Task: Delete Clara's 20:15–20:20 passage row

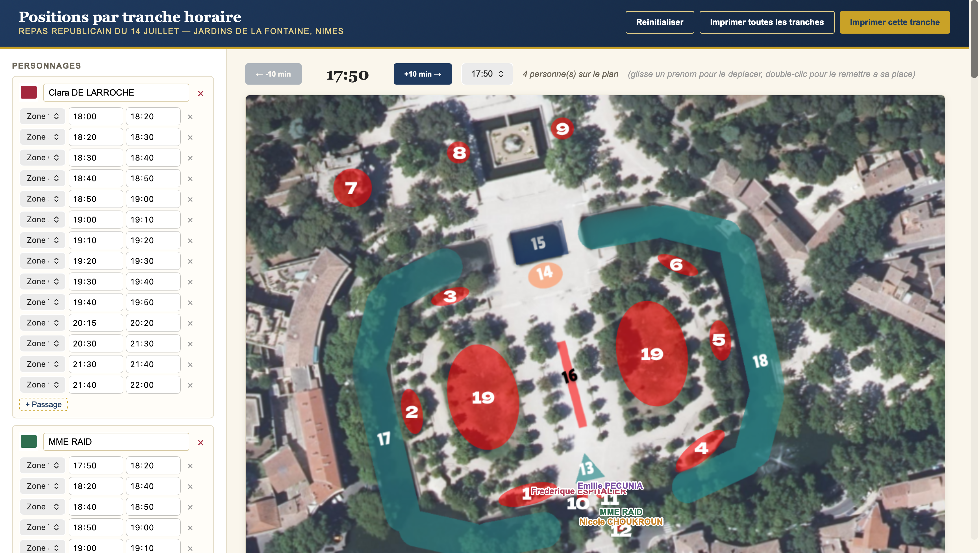Action: (x=190, y=323)
